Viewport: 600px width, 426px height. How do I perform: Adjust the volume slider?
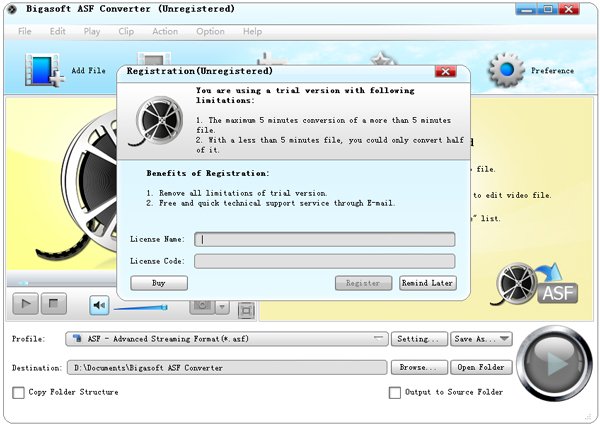point(140,307)
